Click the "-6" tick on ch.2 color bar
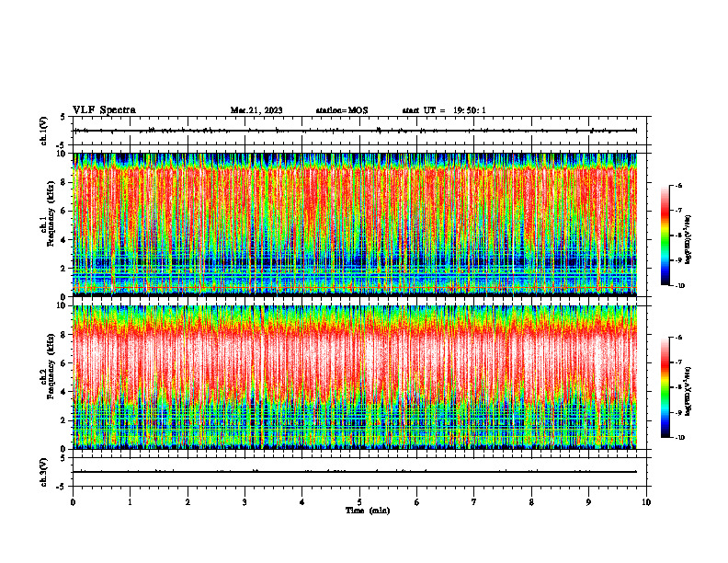Viewport: 728px width, 563px height. [679, 338]
